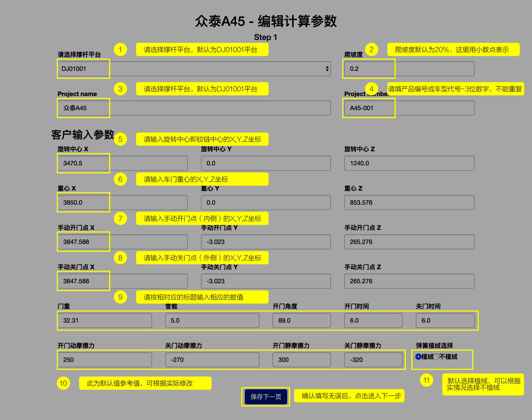Click the 开门角度 input field
532x420 pixels.
302,320
